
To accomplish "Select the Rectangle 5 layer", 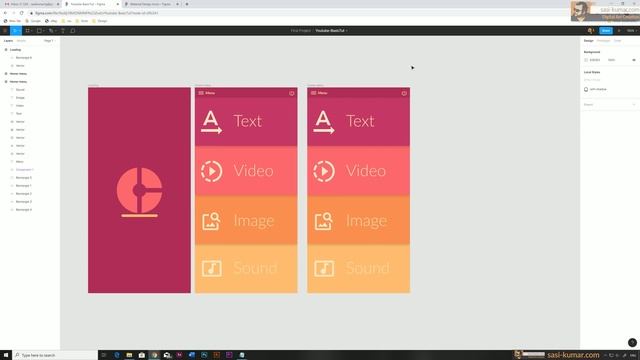I will pyautogui.click(x=24, y=178).
